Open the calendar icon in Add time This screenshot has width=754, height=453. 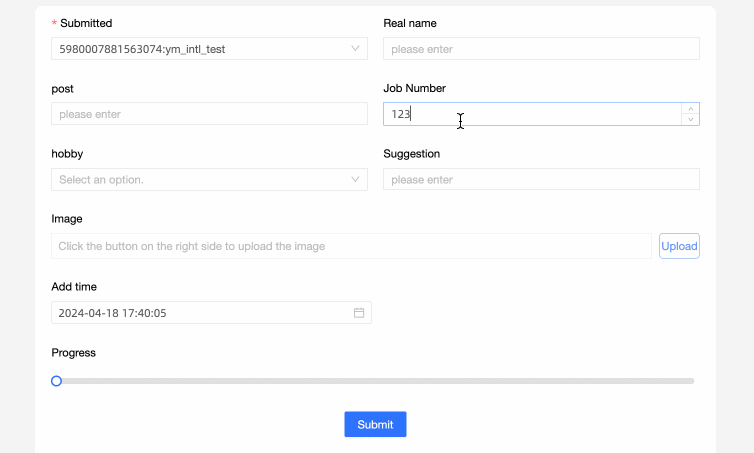[x=359, y=313]
